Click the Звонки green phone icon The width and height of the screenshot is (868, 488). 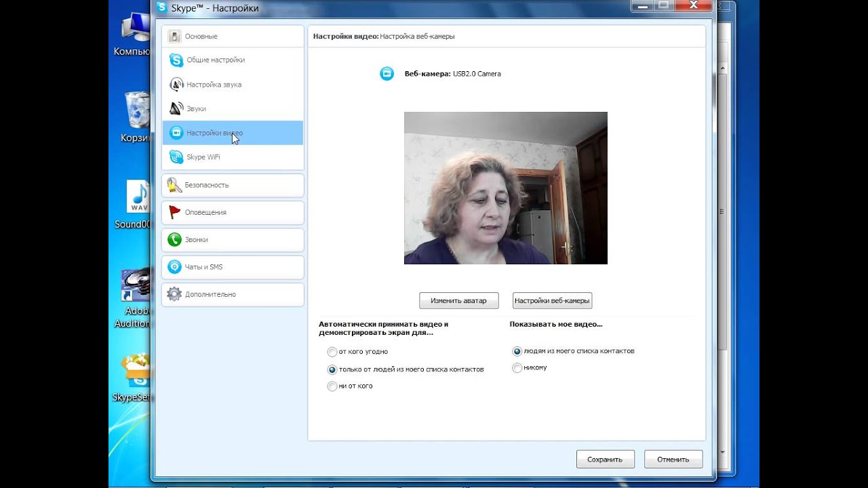(174, 239)
